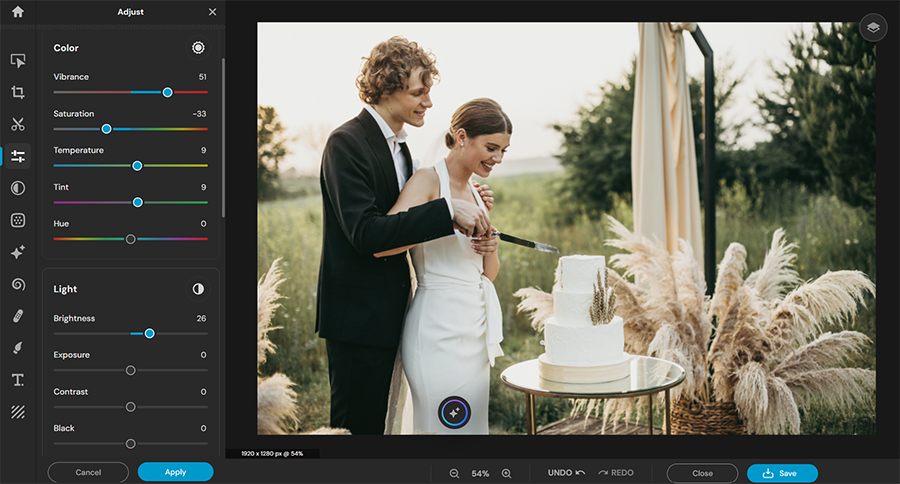900x484 pixels.
Task: Click the REDO button
Action: click(x=616, y=473)
